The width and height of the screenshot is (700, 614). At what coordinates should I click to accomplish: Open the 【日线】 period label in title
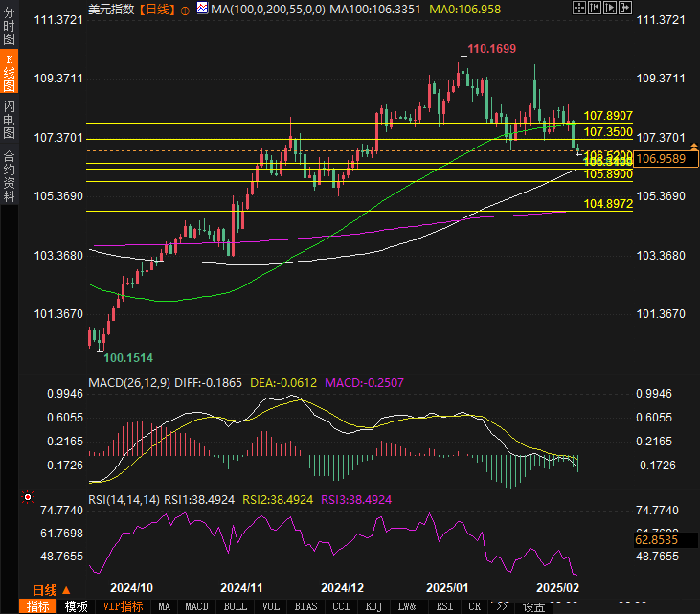pyautogui.click(x=157, y=10)
